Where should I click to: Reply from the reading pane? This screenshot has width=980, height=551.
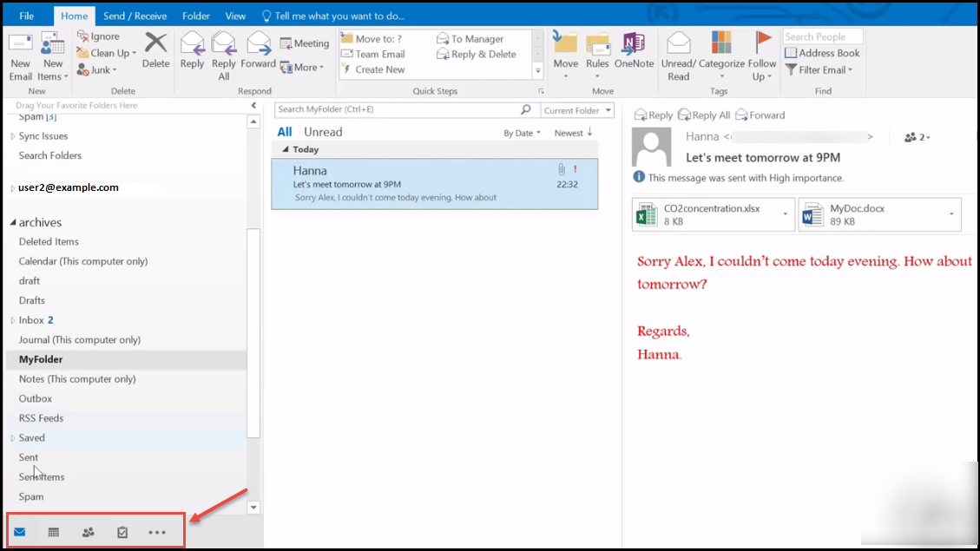pyautogui.click(x=654, y=115)
